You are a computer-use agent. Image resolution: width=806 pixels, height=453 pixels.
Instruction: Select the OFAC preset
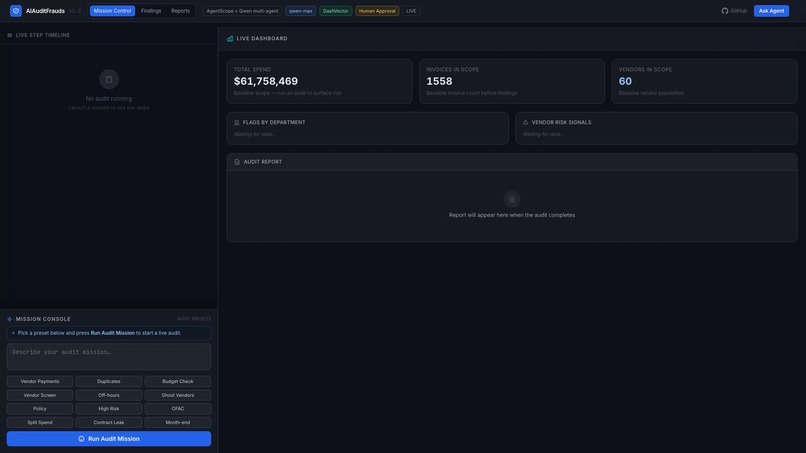click(178, 409)
